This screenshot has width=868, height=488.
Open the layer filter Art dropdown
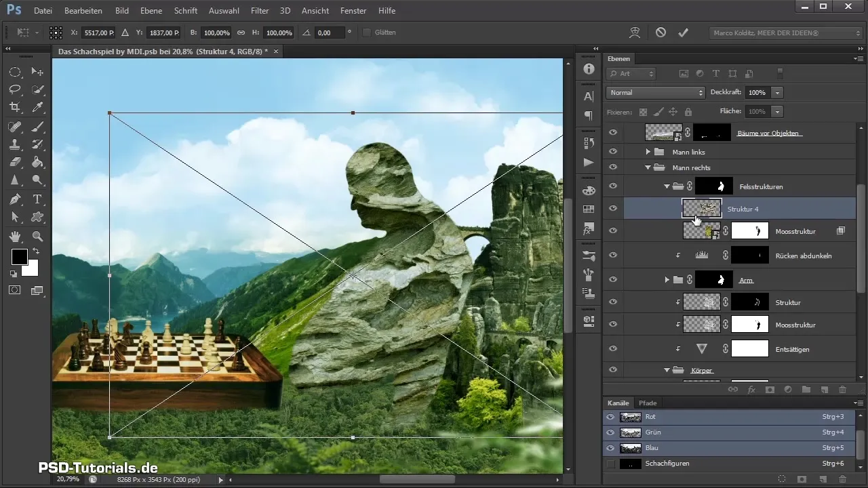click(631, 74)
